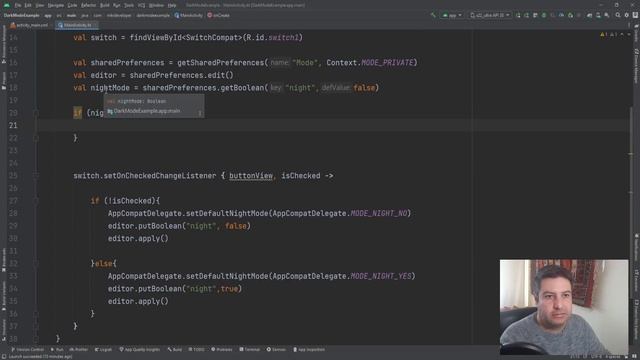Click the buttonView lambda parameter

[251, 176]
